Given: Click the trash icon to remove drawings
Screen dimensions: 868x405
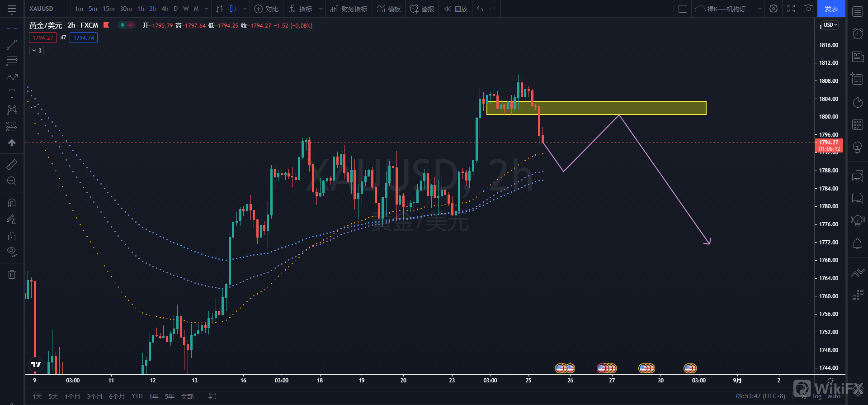Looking at the screenshot, I should coord(12,274).
